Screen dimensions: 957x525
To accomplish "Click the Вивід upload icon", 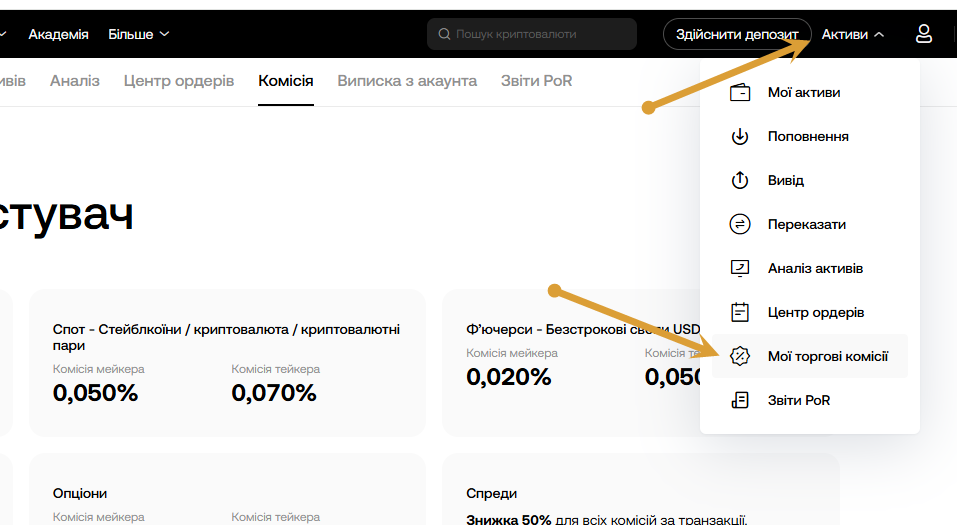I will coord(740,181).
